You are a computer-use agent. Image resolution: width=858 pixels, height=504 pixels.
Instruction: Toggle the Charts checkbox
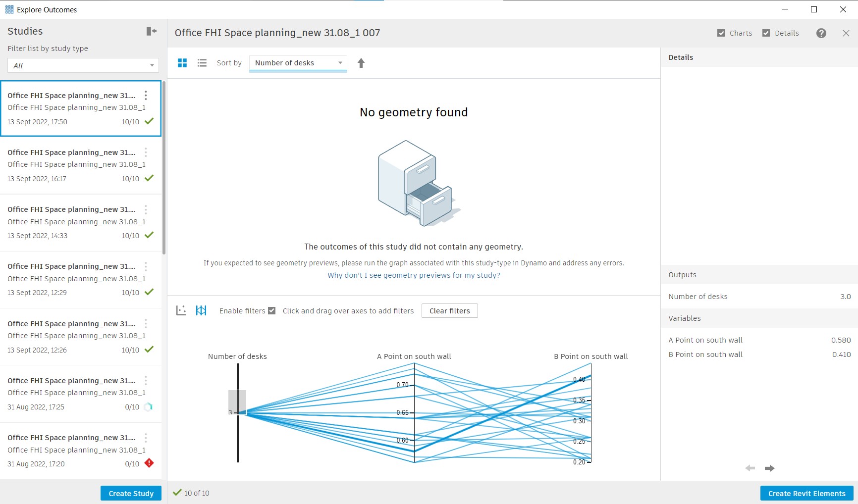(x=721, y=33)
